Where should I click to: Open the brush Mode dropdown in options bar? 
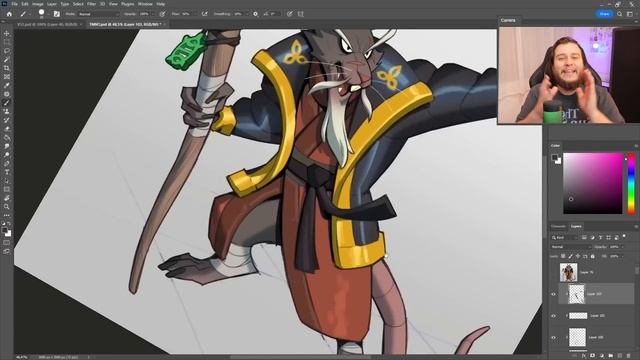(x=98, y=14)
